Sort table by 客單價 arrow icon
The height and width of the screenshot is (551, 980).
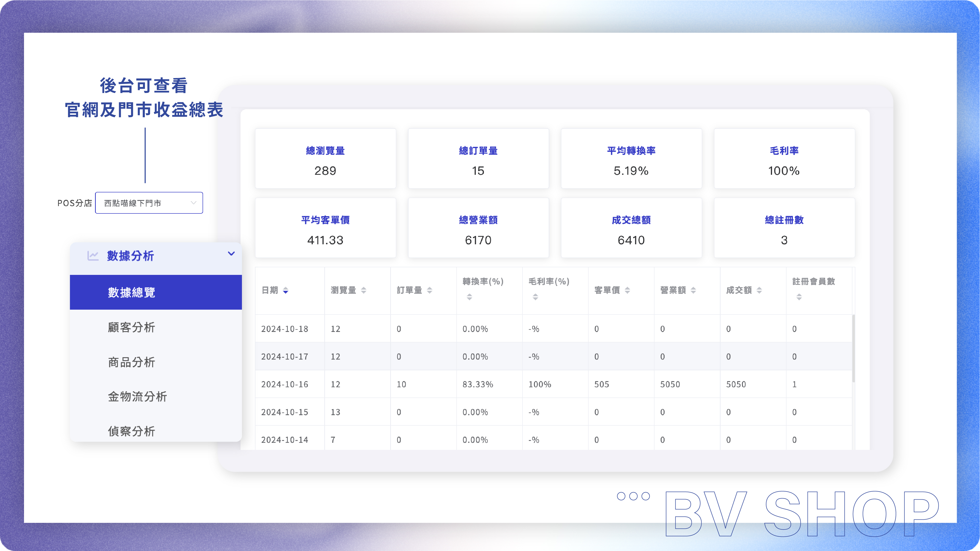pos(627,291)
